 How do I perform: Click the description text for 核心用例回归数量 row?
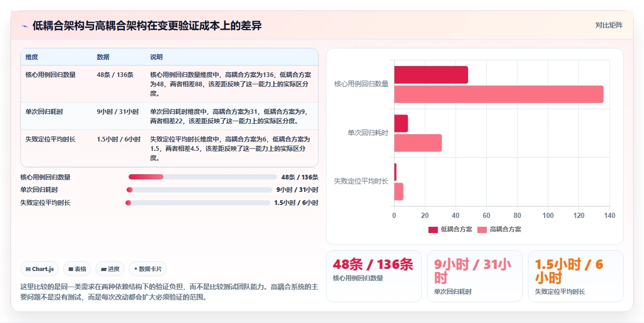tap(231, 84)
